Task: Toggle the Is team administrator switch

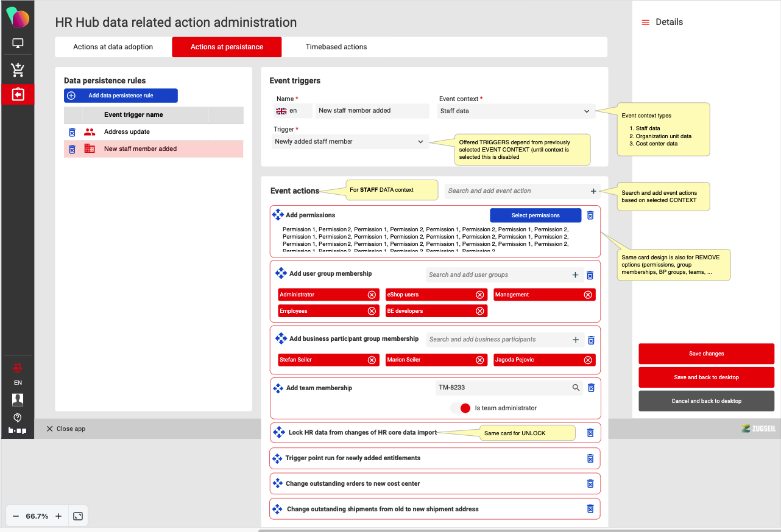Action: (461, 408)
